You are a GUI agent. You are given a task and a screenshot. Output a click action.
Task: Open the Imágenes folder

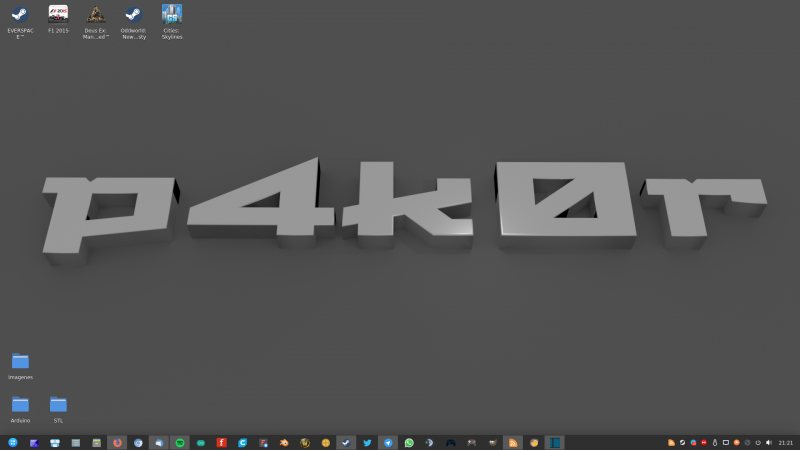coord(20,361)
